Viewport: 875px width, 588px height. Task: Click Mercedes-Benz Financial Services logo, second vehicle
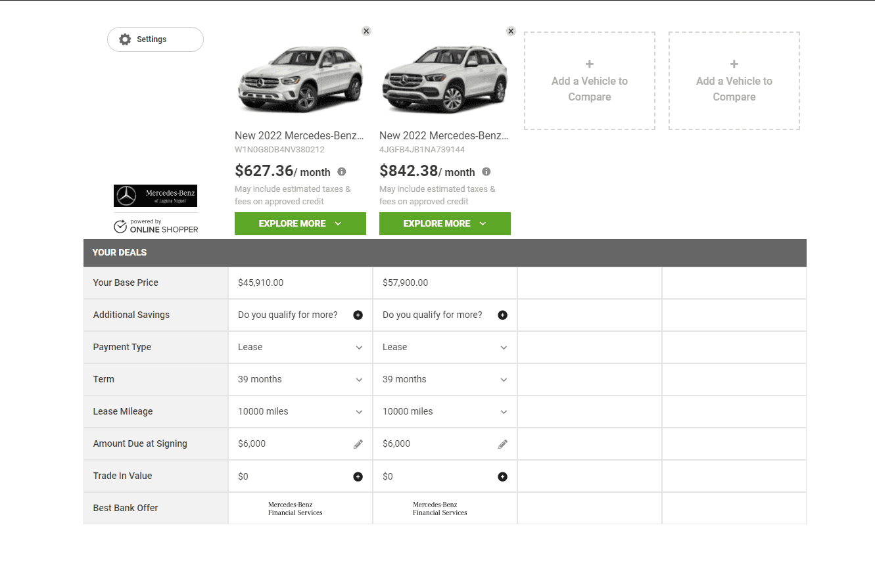coord(440,509)
